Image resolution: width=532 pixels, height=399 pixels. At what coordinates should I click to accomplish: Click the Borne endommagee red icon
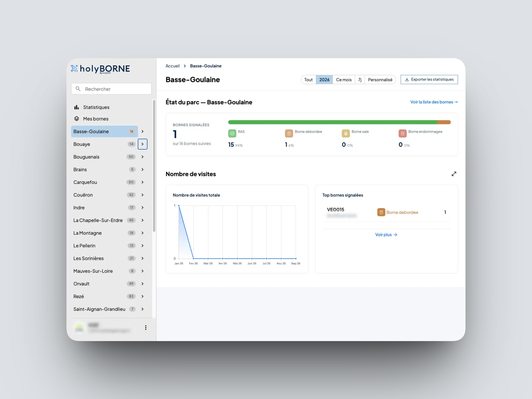[x=403, y=134]
